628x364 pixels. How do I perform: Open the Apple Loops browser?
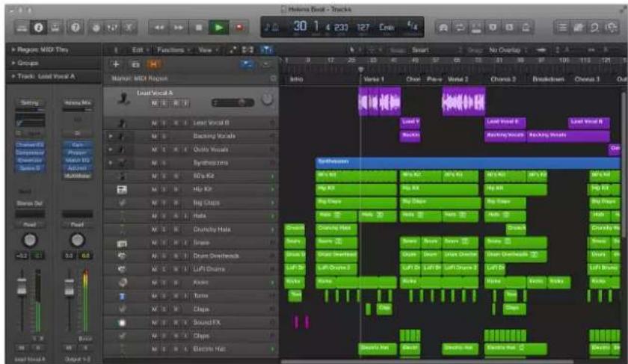[595, 27]
